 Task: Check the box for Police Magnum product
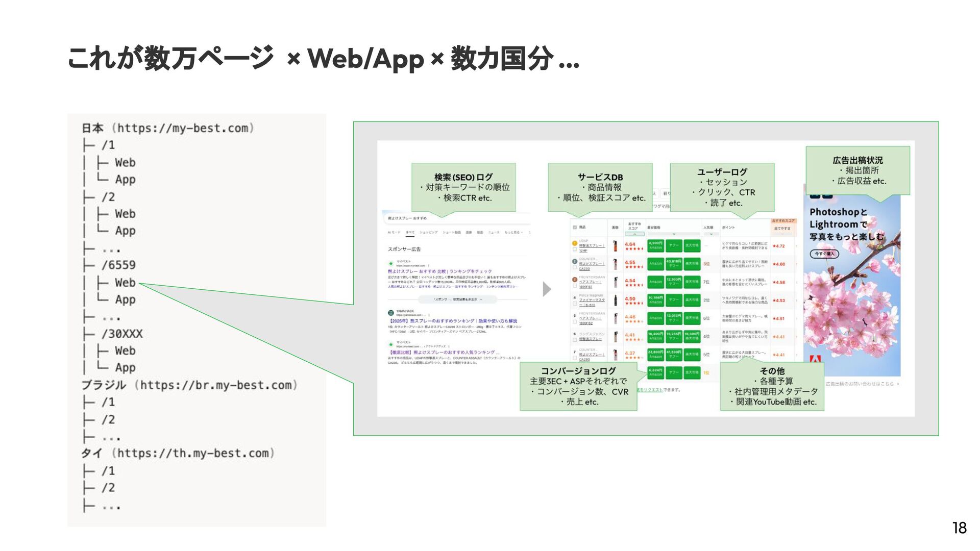tap(575, 305)
